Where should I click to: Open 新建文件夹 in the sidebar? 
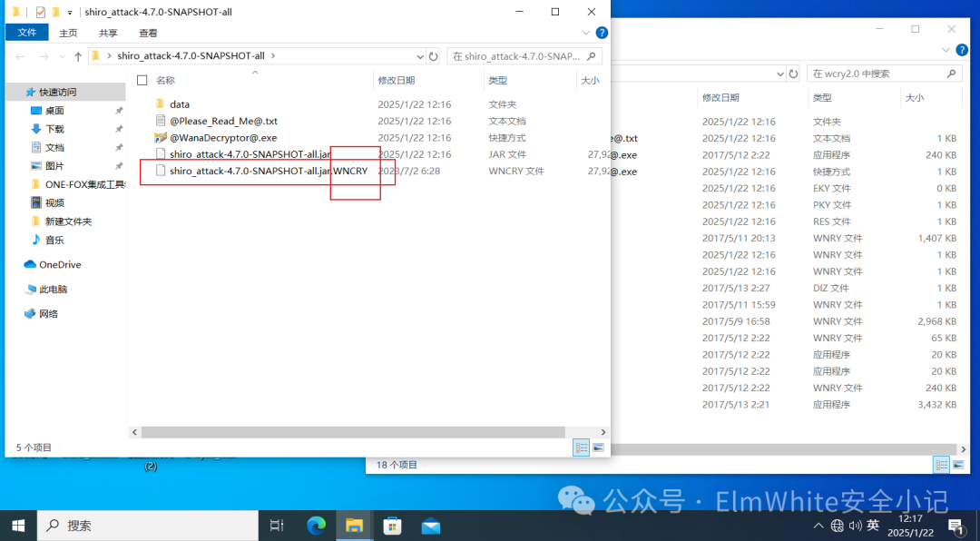coord(68,221)
